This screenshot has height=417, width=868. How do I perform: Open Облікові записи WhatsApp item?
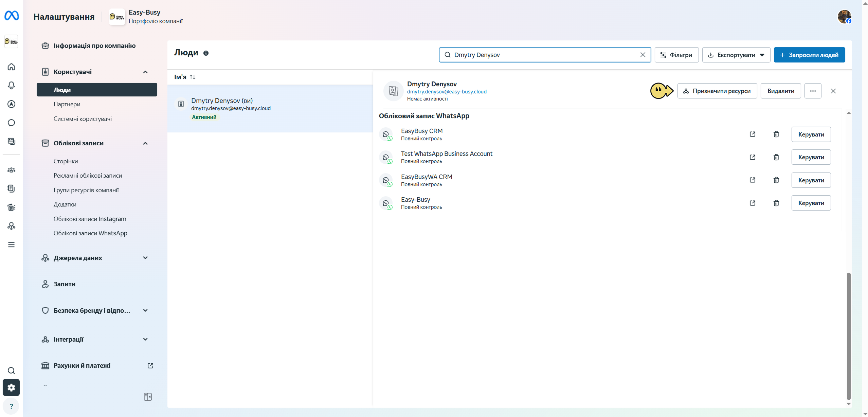coord(90,233)
